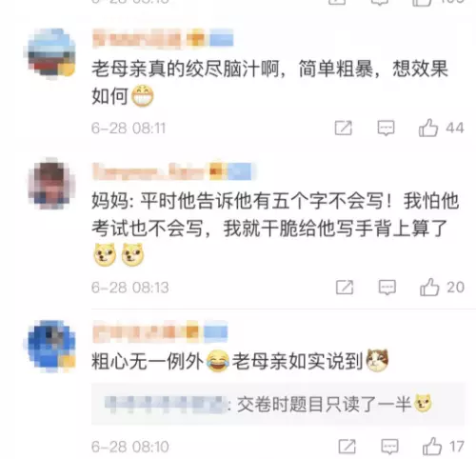Tap timestamp 6-28 08:13

click(x=130, y=288)
